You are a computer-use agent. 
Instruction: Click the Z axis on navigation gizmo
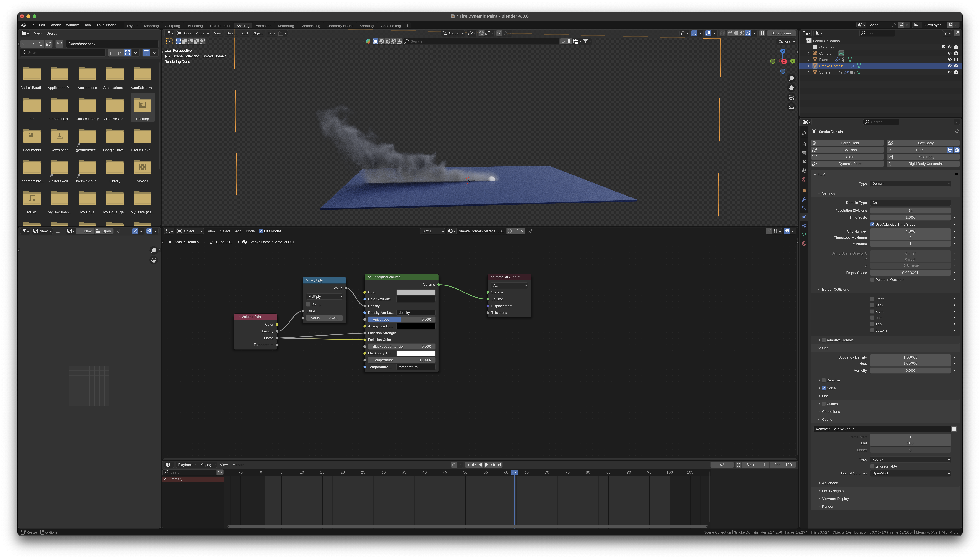tap(783, 51)
